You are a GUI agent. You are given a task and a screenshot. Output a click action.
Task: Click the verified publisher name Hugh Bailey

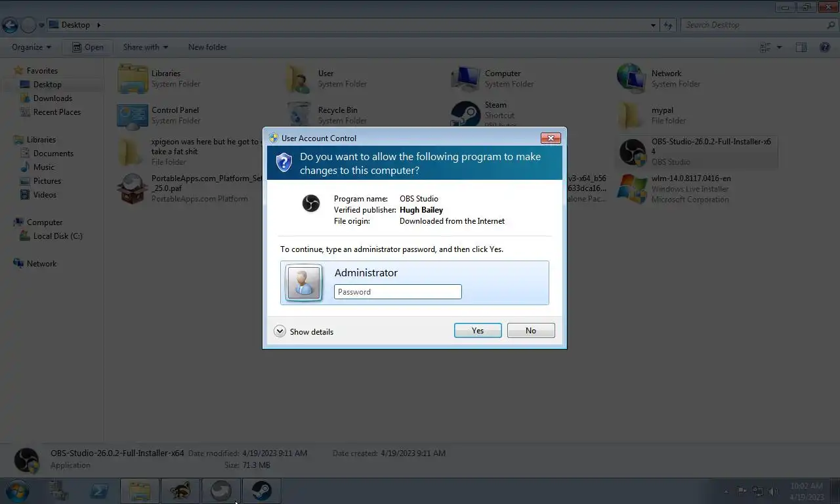(x=421, y=210)
